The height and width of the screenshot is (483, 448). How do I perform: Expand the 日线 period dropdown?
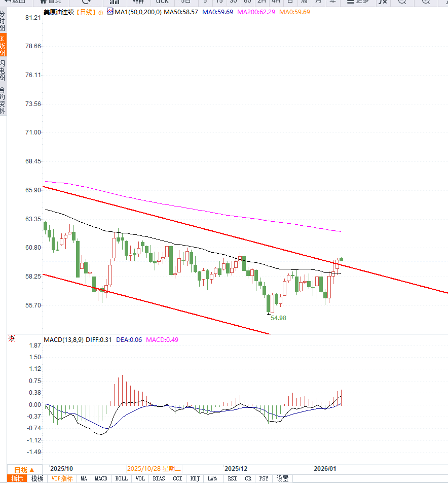click(24, 470)
